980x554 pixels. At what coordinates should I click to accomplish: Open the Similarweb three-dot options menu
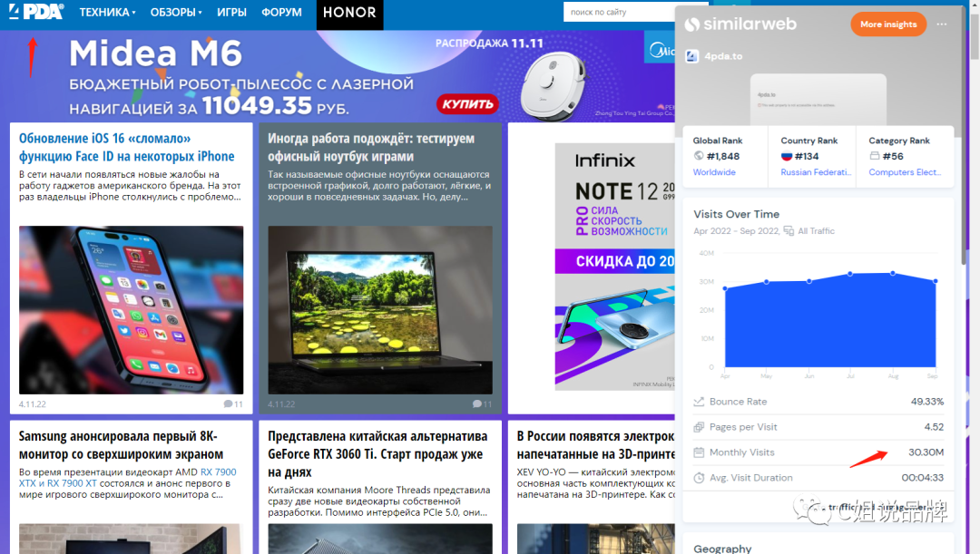point(942,24)
